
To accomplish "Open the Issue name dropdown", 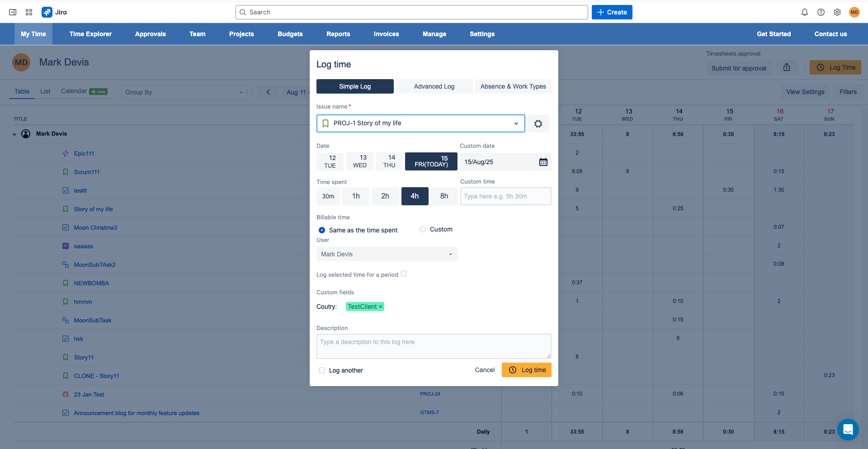I will [x=516, y=123].
